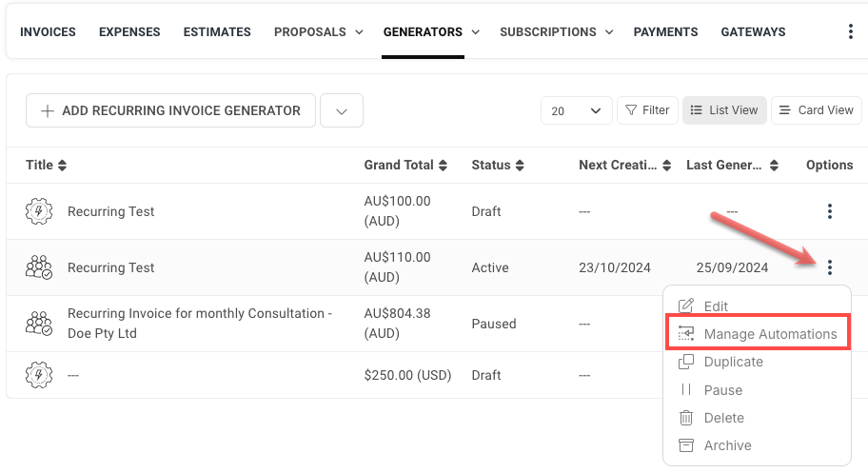Open the Proposals tab label
Viewport: 868px width, 473px height.
click(310, 32)
